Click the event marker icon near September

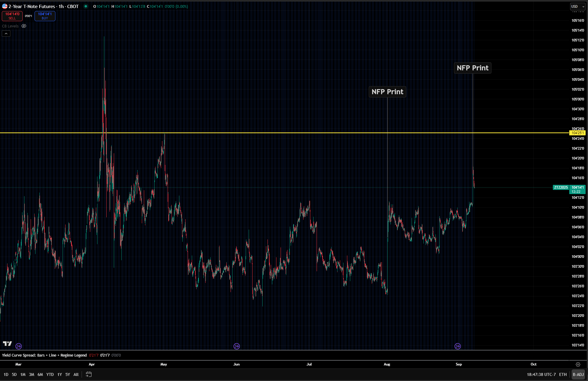coord(458,346)
